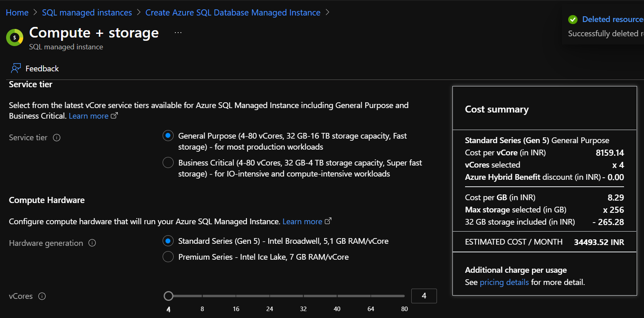Show info tooltip for vCores
644x318 pixels.
pyautogui.click(x=42, y=296)
